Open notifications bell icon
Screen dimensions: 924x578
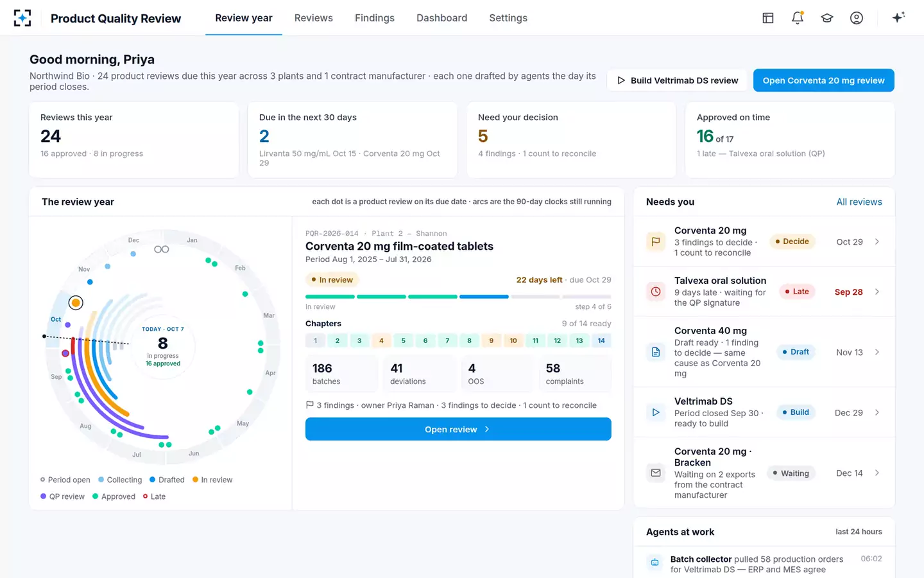[798, 18]
